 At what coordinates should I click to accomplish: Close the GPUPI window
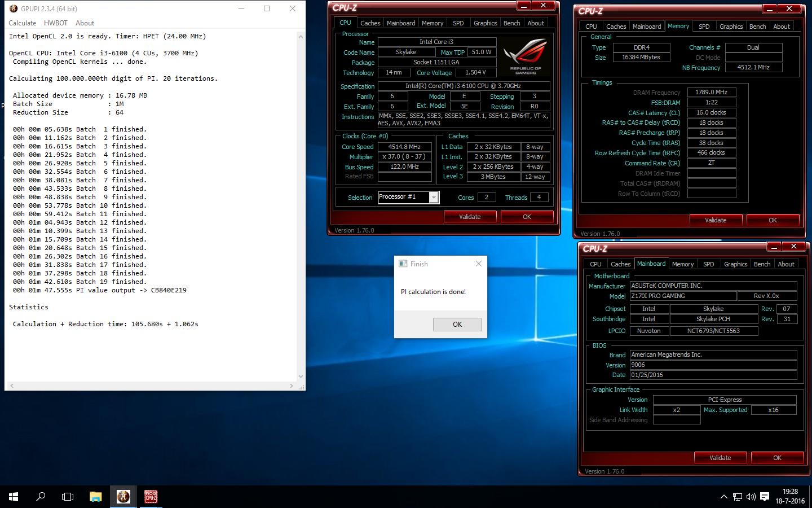pyautogui.click(x=292, y=8)
